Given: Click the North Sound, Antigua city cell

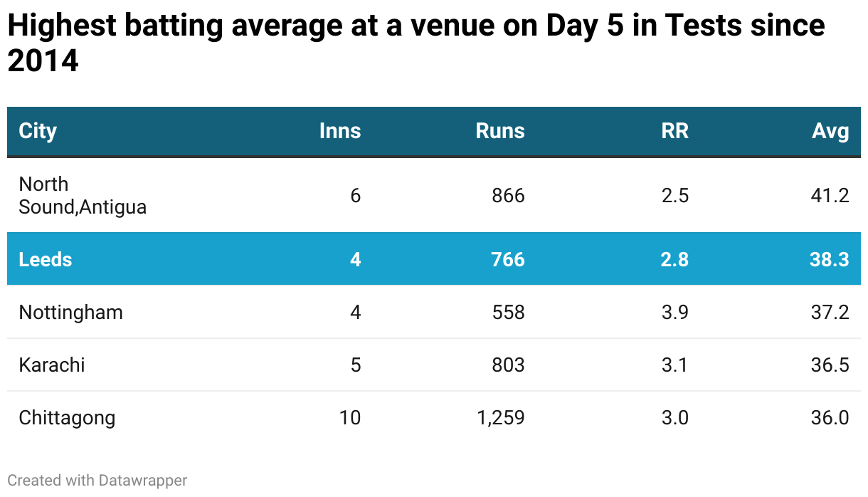Looking at the screenshot, I should pyautogui.click(x=83, y=195).
